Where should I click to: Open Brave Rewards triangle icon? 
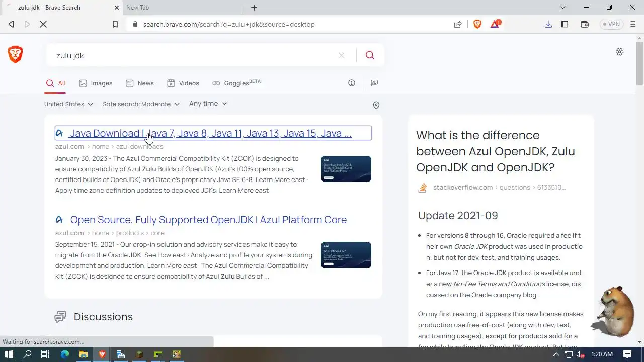coord(496,24)
